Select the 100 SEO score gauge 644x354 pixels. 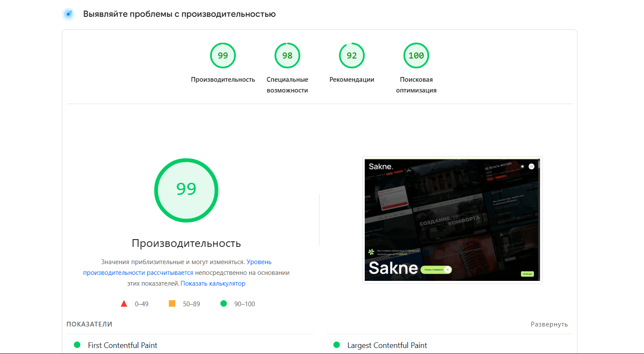[416, 55]
